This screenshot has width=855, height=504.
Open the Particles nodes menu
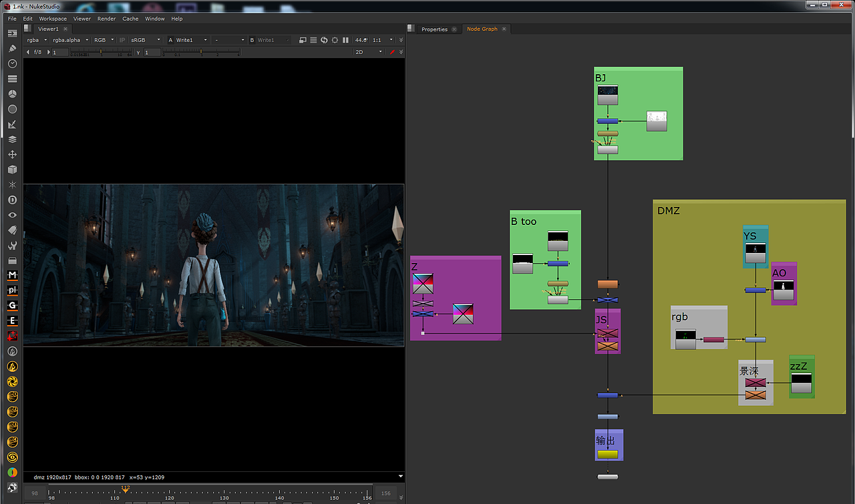[x=12, y=184]
